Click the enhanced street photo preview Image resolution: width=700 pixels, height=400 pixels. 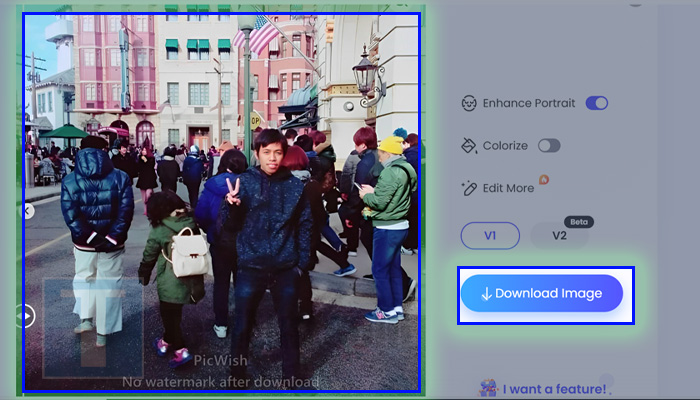point(221,202)
